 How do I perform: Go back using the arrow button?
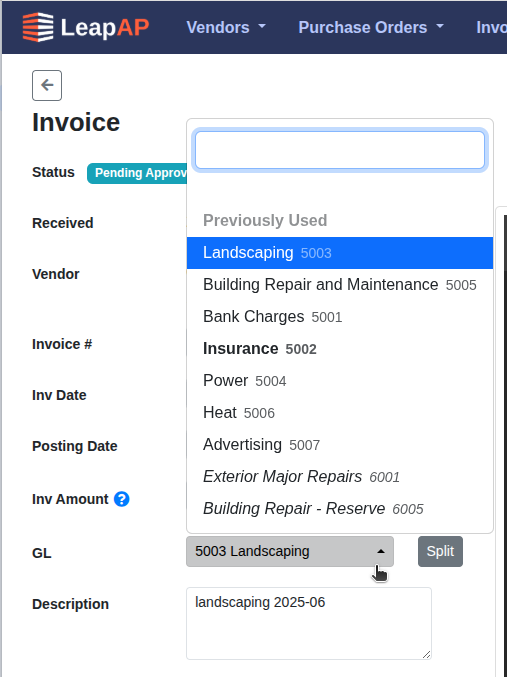tap(47, 85)
